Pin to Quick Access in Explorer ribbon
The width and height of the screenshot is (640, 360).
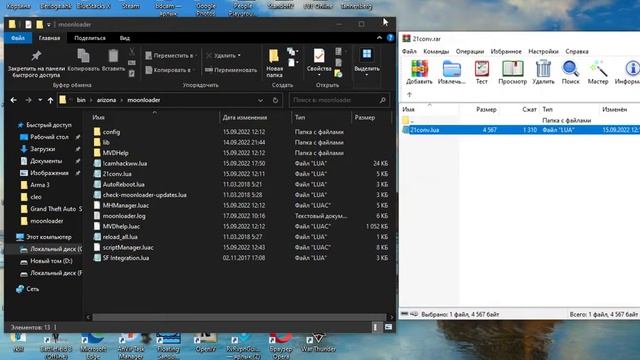[36, 64]
